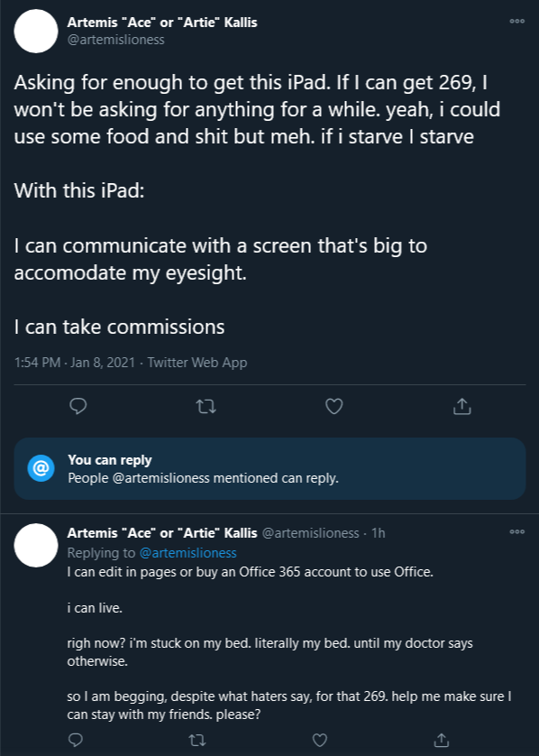Click the @ mention icon in the reply notice
Image resolution: width=539 pixels, height=756 pixels.
(41, 468)
